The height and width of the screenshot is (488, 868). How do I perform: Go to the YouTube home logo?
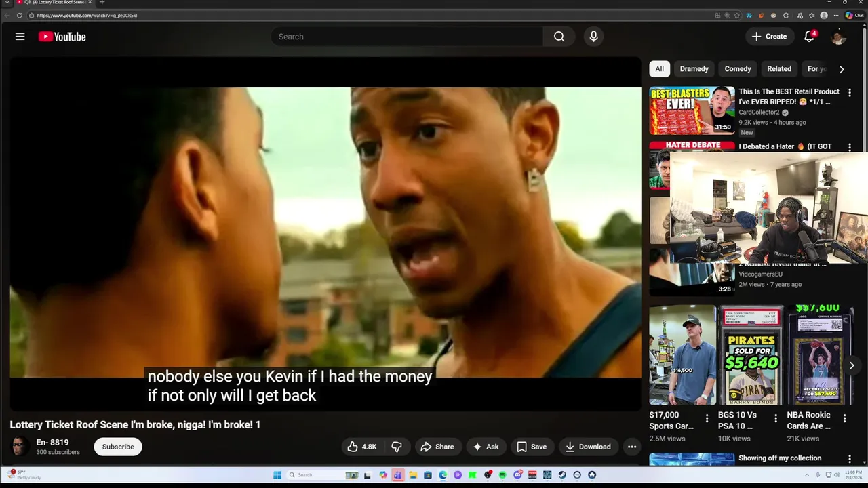click(x=62, y=37)
